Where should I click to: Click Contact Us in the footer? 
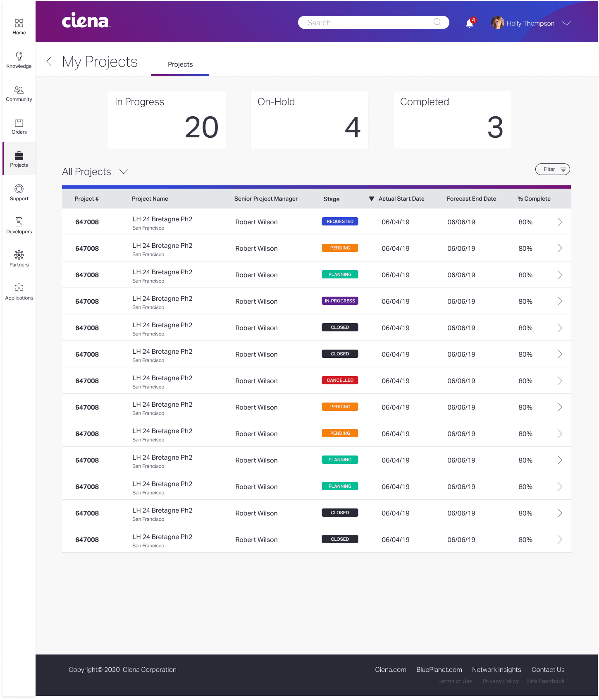(x=548, y=670)
